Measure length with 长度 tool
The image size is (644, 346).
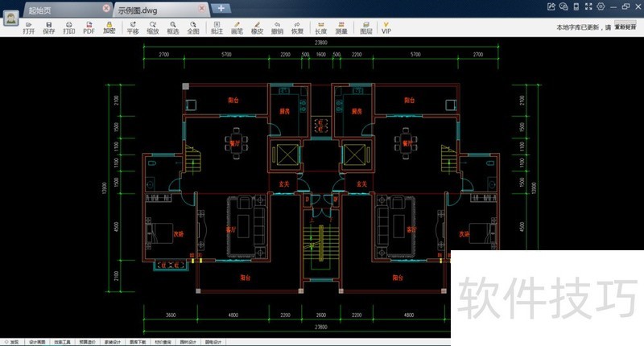(320, 28)
